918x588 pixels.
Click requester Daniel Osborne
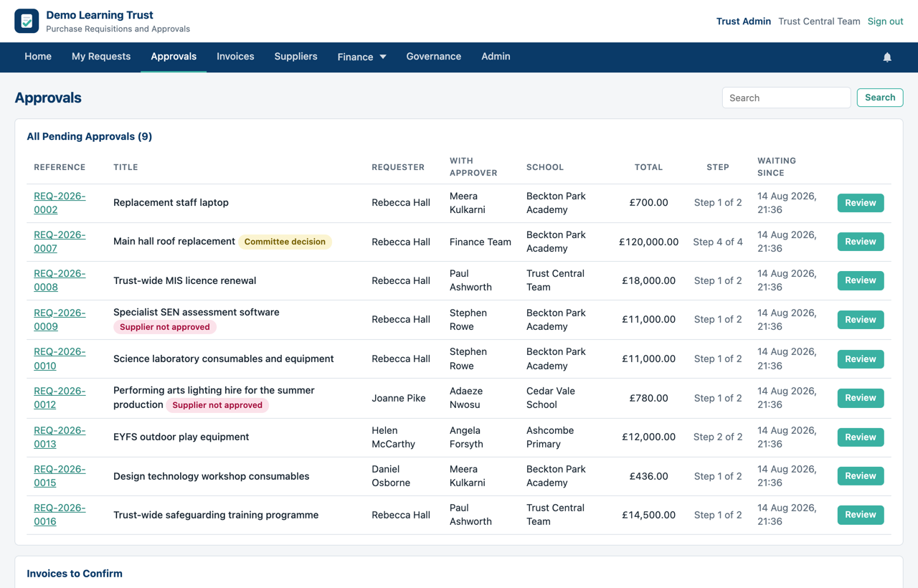[x=391, y=476]
